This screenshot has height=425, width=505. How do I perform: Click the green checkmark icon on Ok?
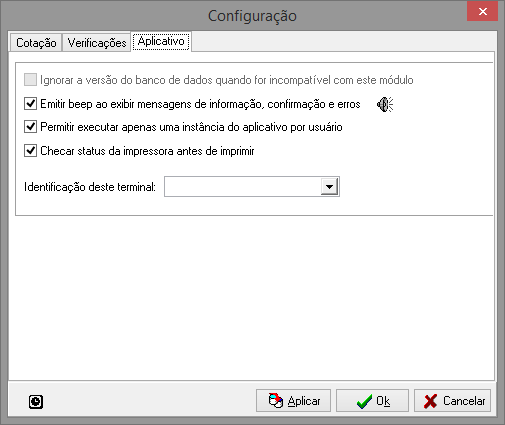tap(364, 401)
